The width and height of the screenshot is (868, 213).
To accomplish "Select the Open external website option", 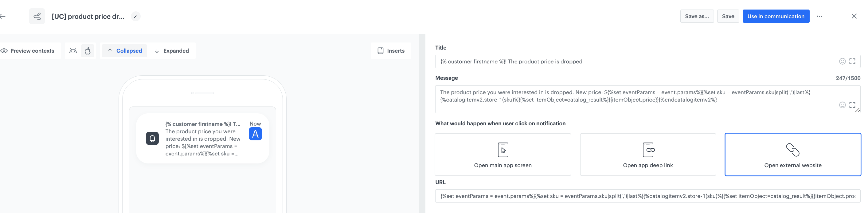I will click(792, 154).
